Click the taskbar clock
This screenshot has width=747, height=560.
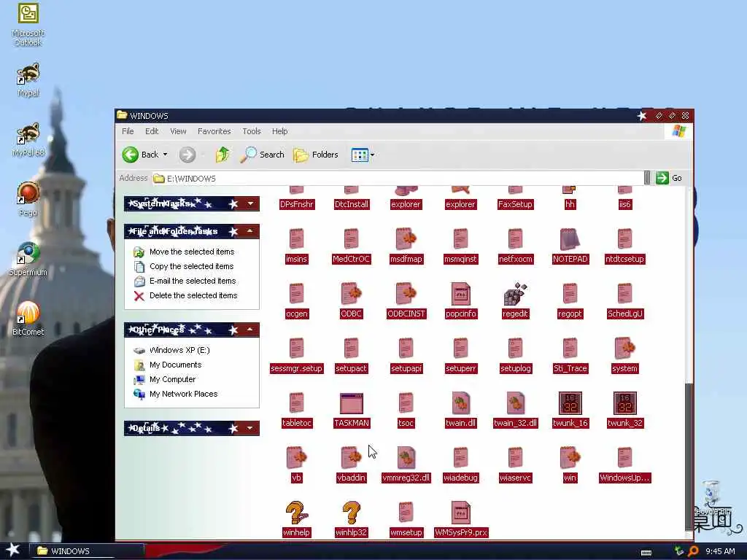coord(720,551)
